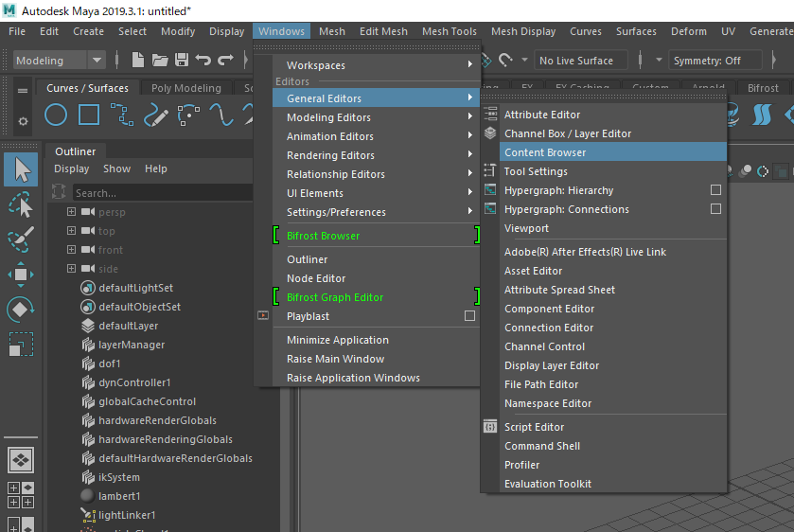Screen dimensions: 794x532
Task: Open the Outliner Help menu
Action: (155, 168)
